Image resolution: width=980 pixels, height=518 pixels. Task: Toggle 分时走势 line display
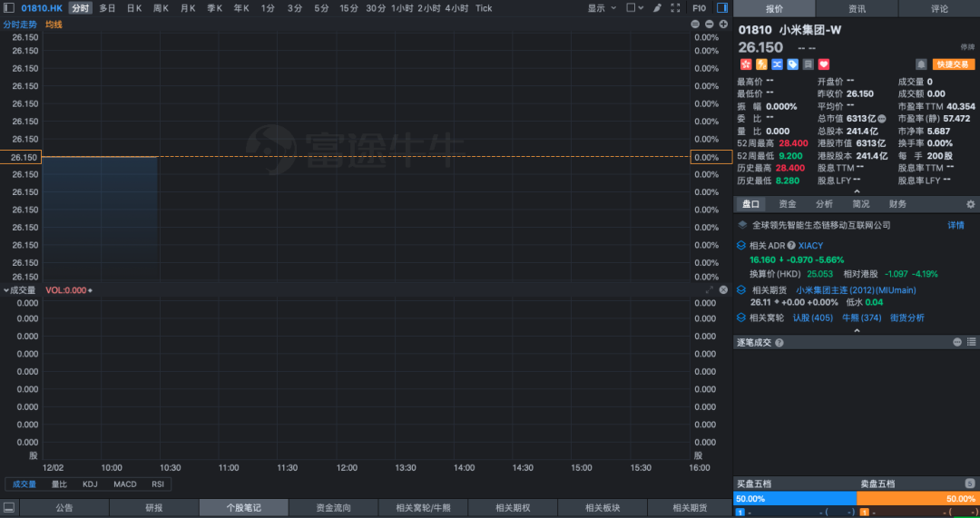(20, 24)
